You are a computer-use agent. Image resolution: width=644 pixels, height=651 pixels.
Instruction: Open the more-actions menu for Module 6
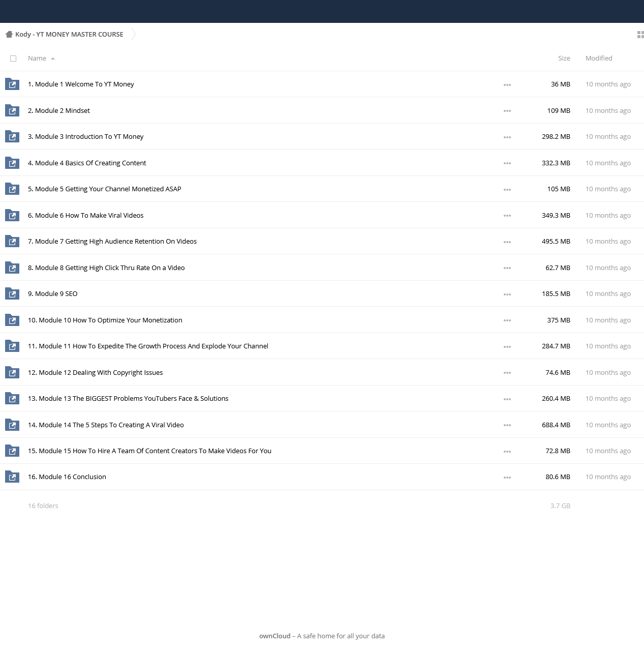[507, 216]
